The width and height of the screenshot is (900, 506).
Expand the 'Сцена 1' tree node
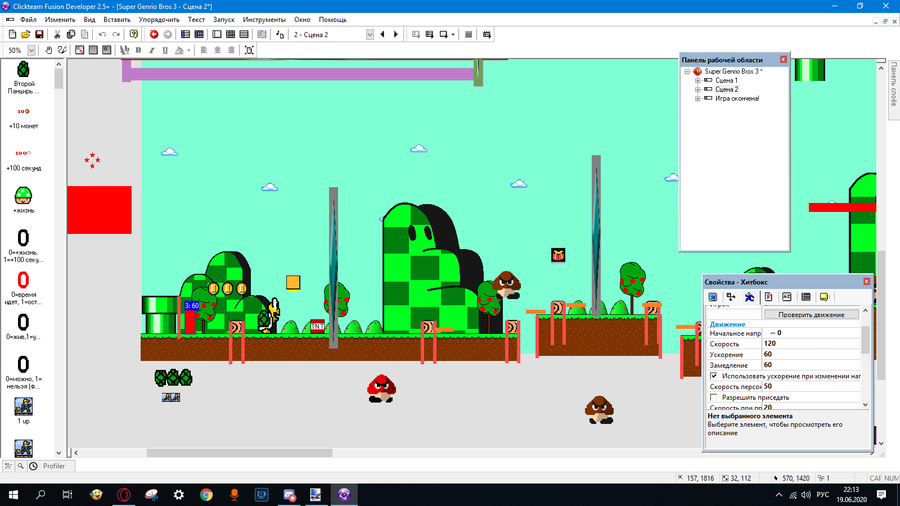click(x=698, y=81)
